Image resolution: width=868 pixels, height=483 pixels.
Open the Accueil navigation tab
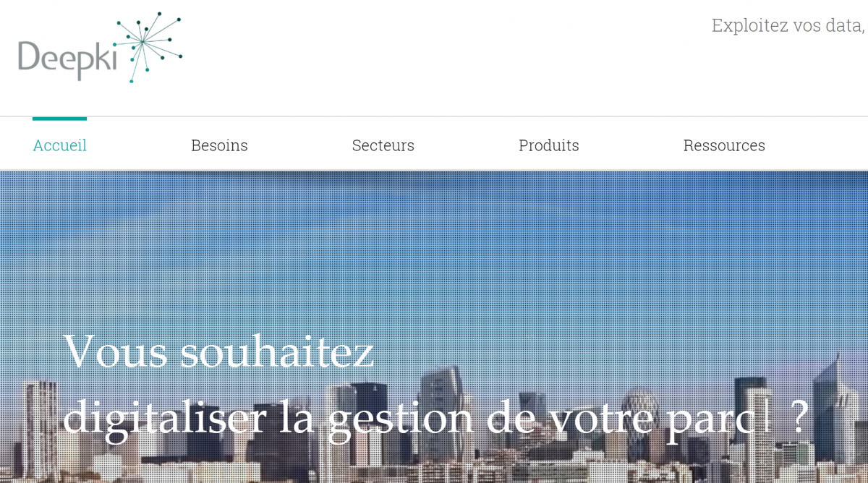point(60,145)
